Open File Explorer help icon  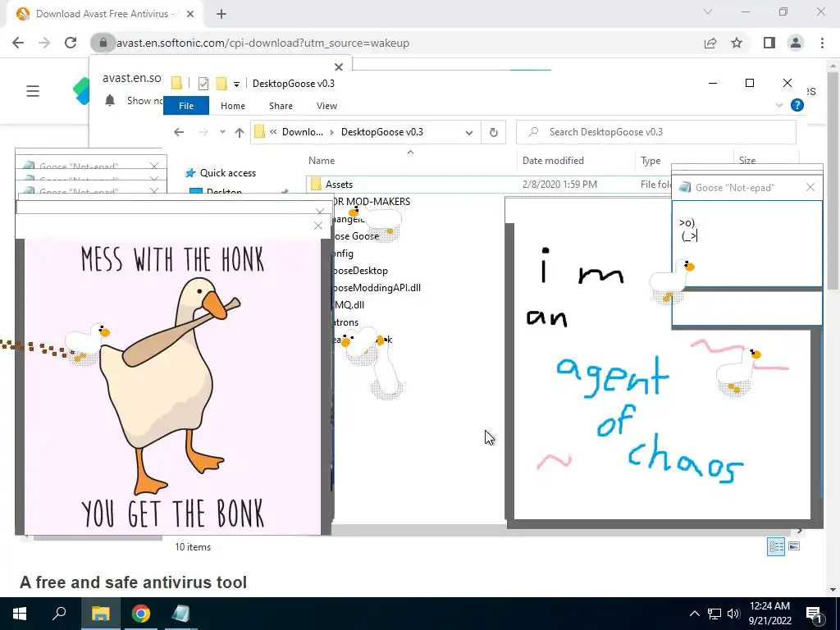pos(797,105)
